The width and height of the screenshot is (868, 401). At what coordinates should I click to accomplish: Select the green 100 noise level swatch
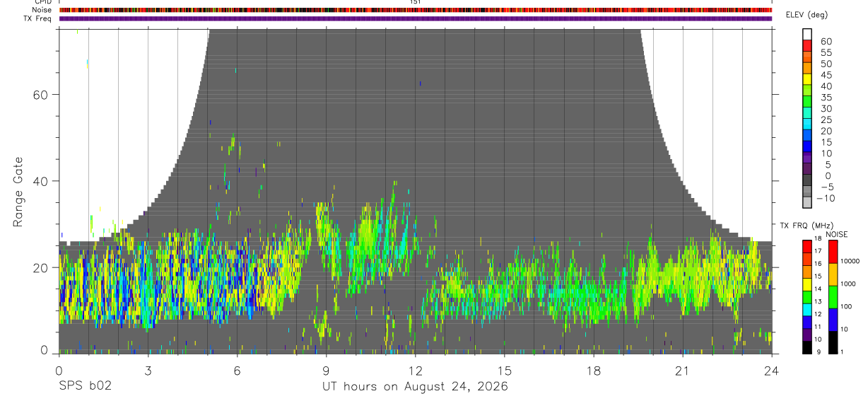(832, 297)
